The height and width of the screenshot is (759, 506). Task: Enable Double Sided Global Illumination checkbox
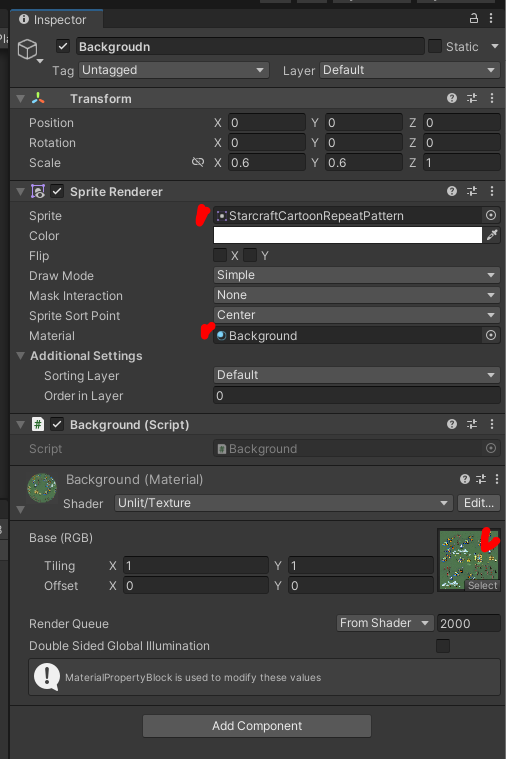click(x=443, y=646)
